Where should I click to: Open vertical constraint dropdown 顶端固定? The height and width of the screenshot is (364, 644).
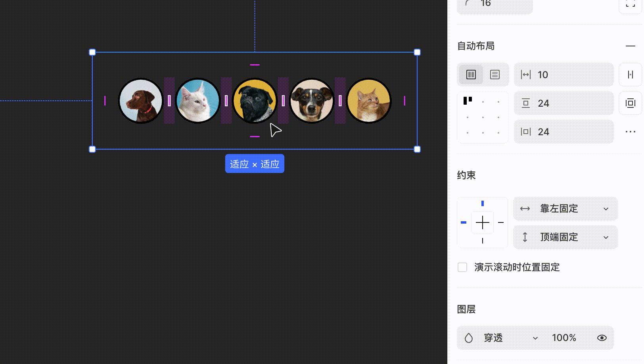click(x=565, y=237)
